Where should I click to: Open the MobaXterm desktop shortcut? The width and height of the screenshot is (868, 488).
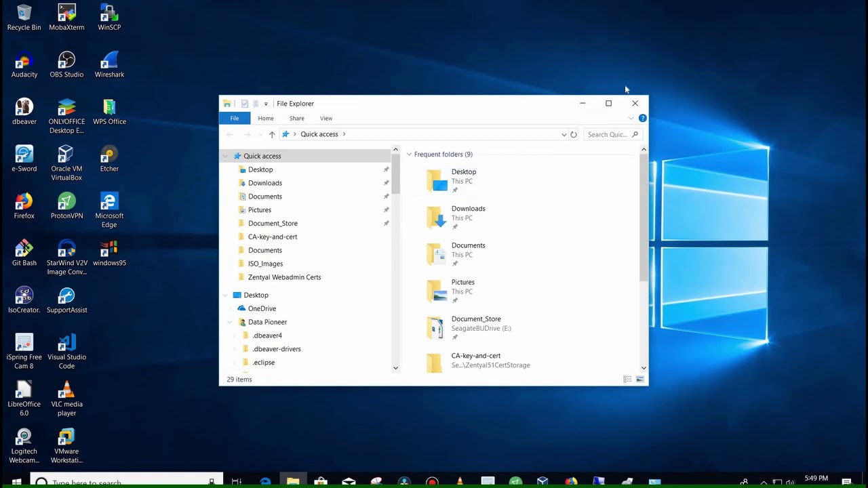(x=66, y=18)
